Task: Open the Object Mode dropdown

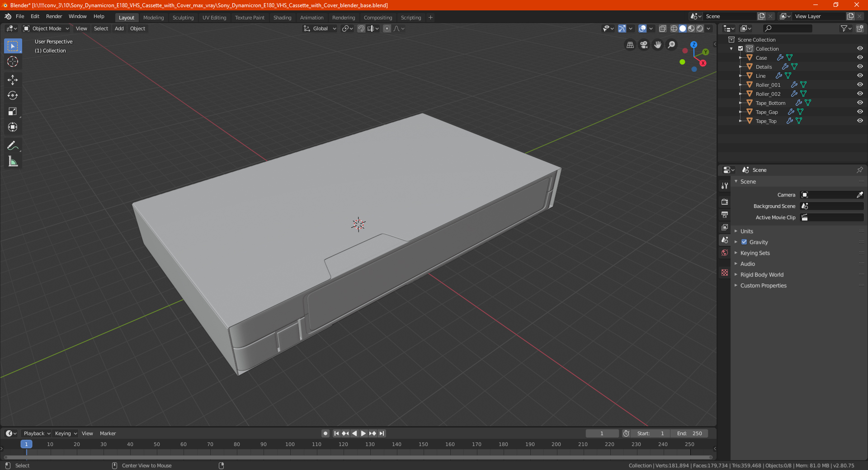Action: 46,28
